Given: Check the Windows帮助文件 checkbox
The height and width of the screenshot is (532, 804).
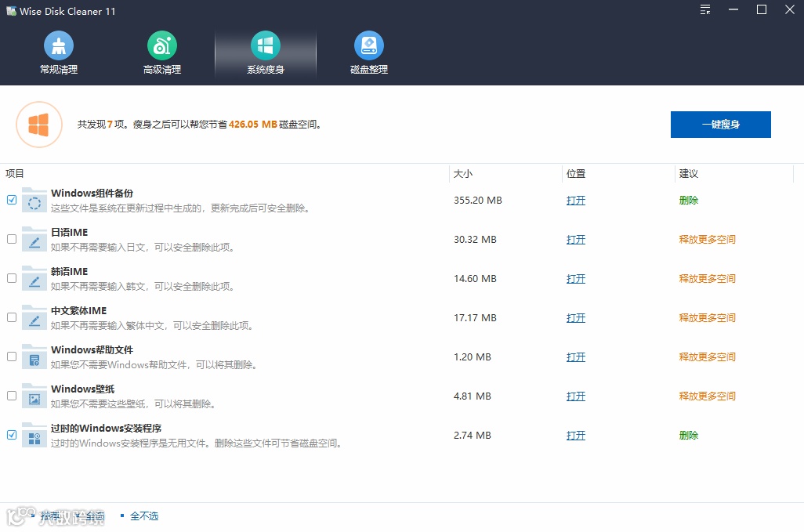Looking at the screenshot, I should [x=12, y=356].
